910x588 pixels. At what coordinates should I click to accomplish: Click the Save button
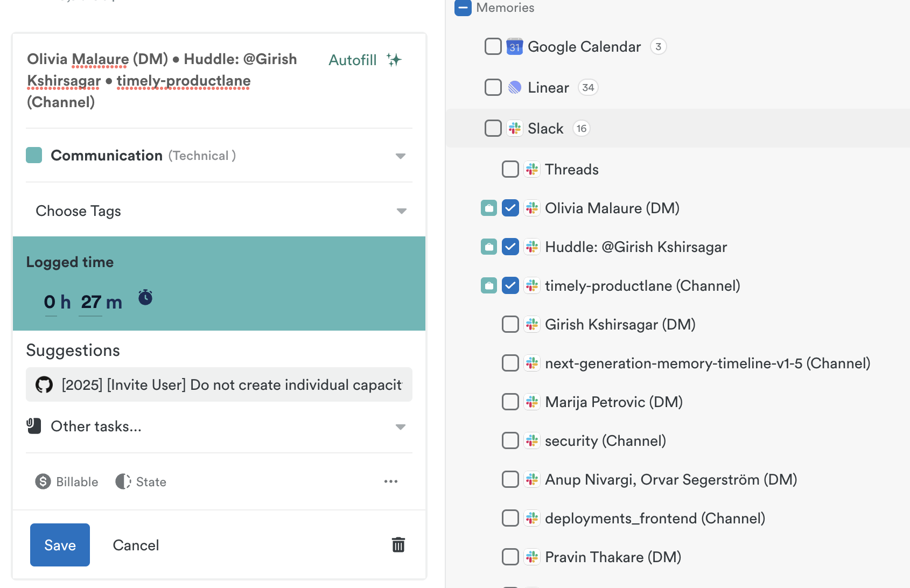coord(60,545)
